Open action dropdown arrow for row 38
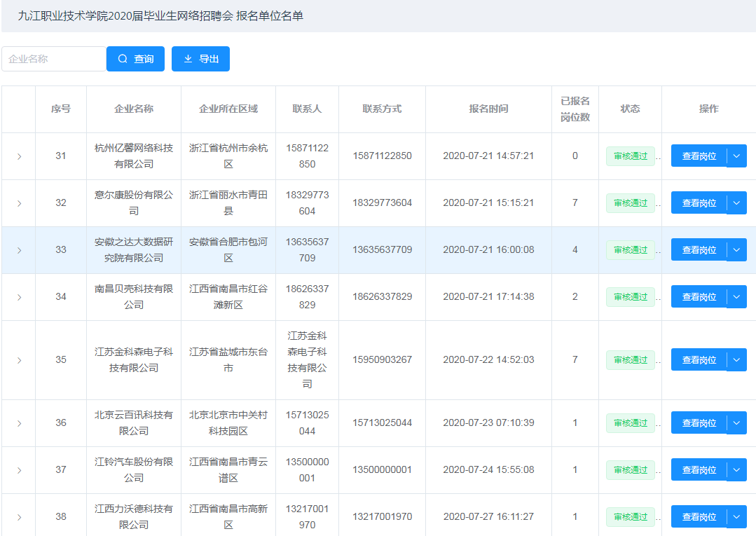The height and width of the screenshot is (536, 756). [x=736, y=516]
